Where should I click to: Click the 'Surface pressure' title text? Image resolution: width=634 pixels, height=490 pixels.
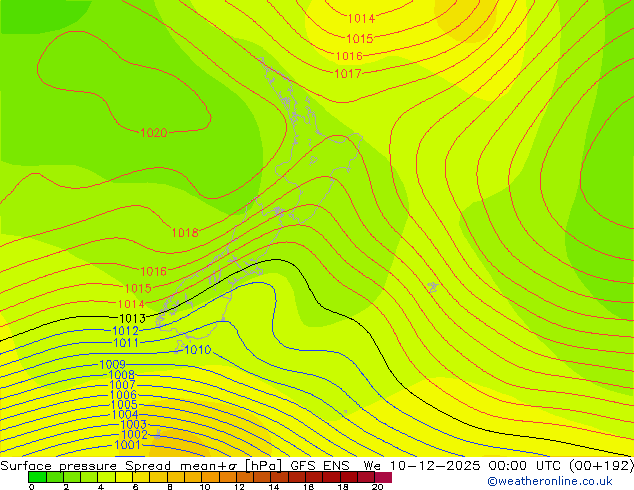[59, 466]
